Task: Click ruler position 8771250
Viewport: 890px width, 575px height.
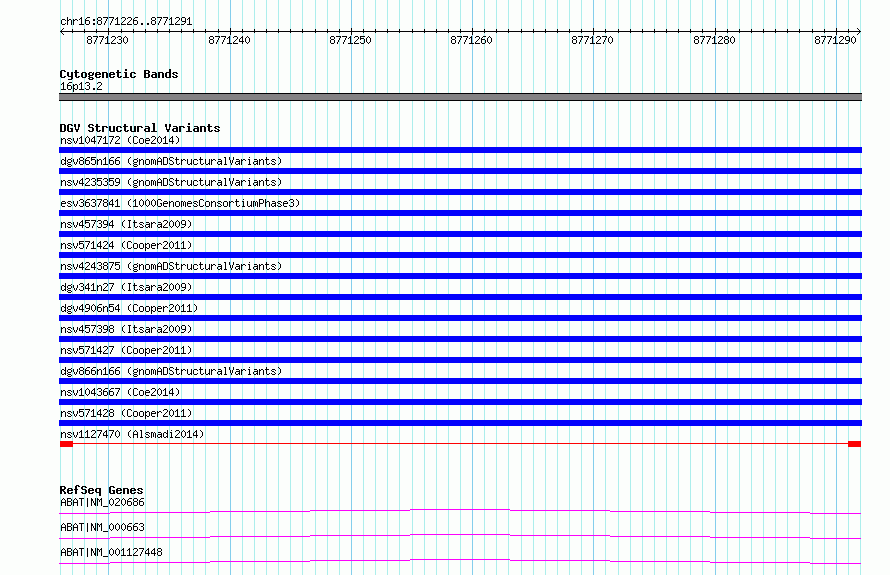Action: point(350,40)
